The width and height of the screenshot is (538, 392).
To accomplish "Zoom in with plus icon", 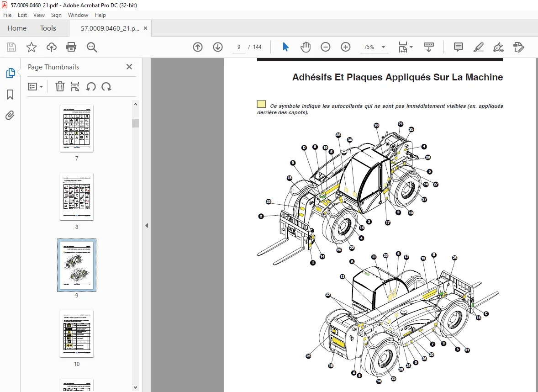I will pyautogui.click(x=346, y=47).
